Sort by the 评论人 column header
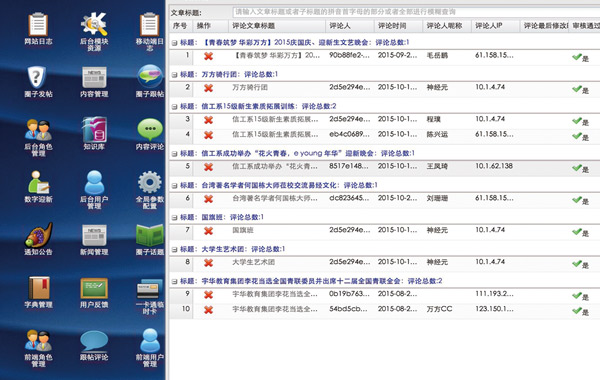This screenshot has height=380, width=600. pyautogui.click(x=350, y=26)
